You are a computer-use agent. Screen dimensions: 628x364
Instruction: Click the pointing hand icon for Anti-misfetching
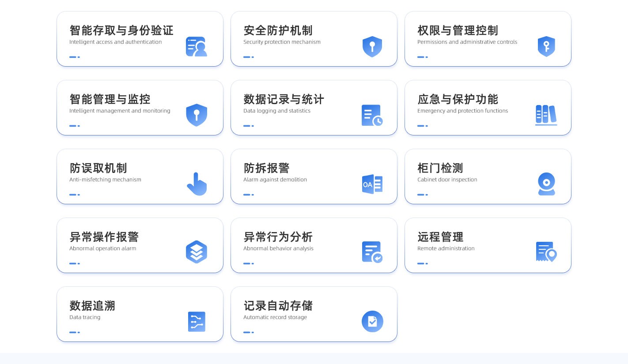(197, 184)
